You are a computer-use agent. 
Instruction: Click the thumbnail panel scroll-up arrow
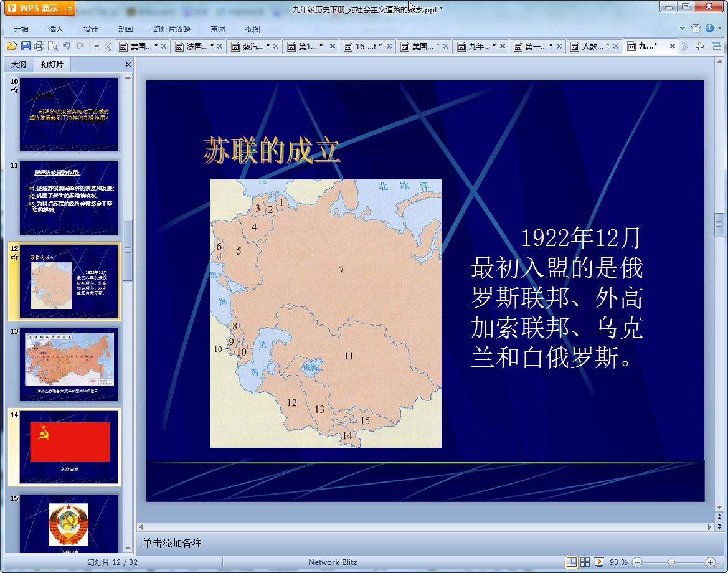128,78
